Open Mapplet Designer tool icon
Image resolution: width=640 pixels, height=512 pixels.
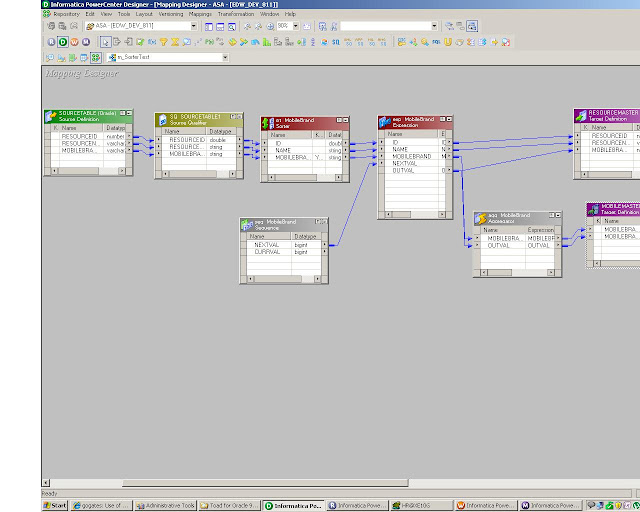click(84, 58)
